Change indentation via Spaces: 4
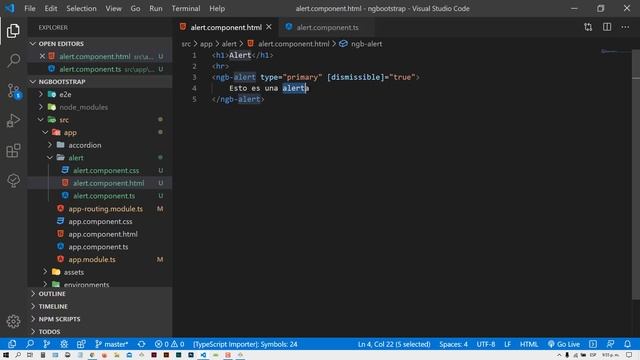The height and width of the screenshot is (360, 640). click(453, 344)
